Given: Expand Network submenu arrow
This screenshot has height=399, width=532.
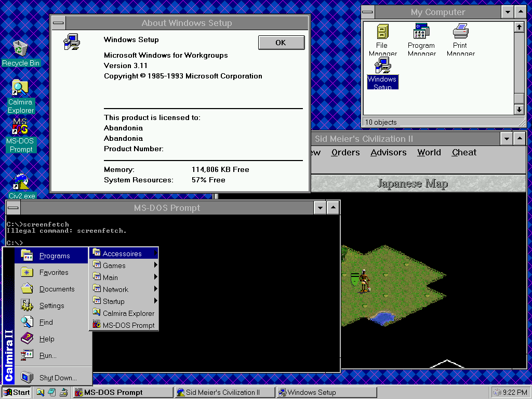Looking at the screenshot, I should tap(155, 289).
